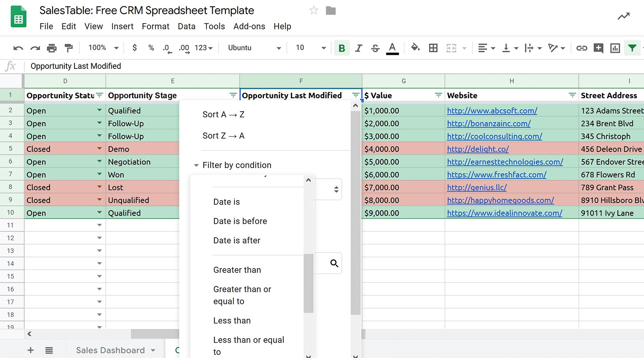
Task: Click the undo arrow icon
Action: pos(18,48)
